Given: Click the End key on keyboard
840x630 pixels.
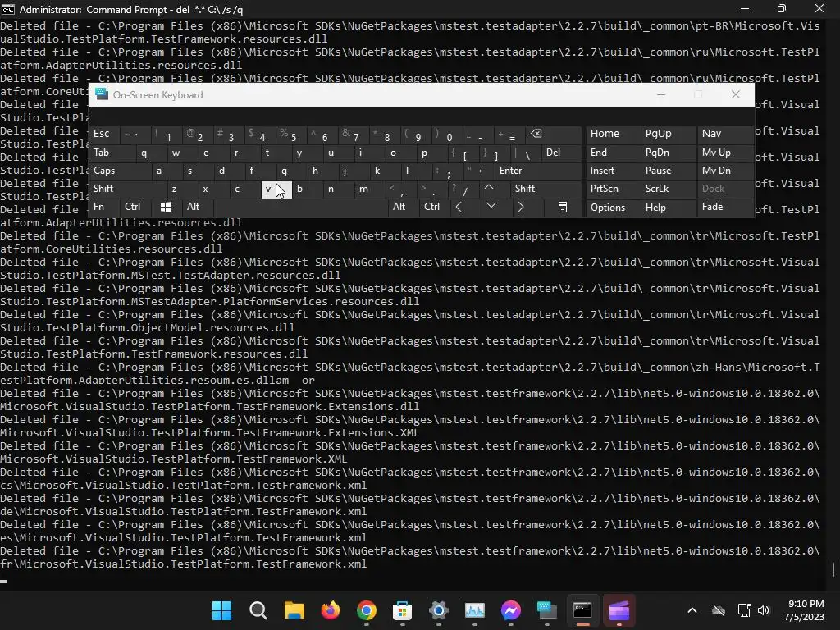Looking at the screenshot, I should [613, 152].
